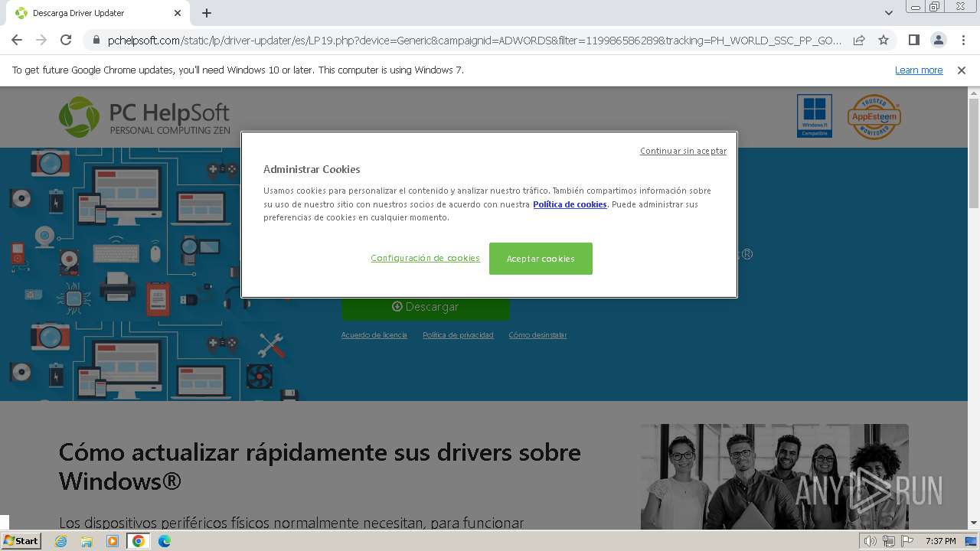The image size is (980, 551).
Task: Open the Windows Start menu
Action: [x=21, y=541]
